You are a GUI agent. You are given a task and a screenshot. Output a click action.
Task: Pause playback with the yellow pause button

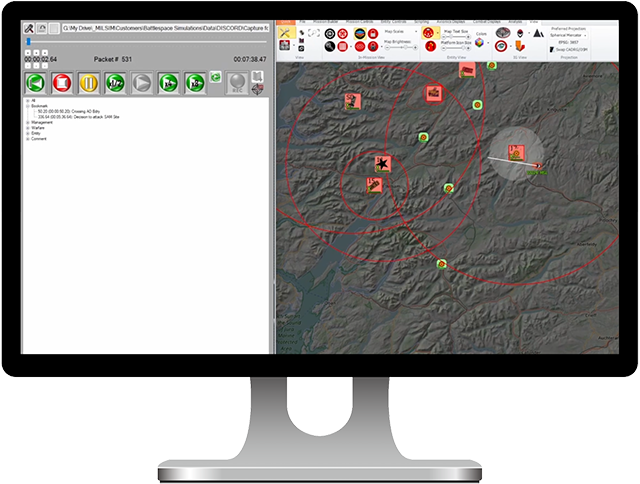[x=89, y=83]
